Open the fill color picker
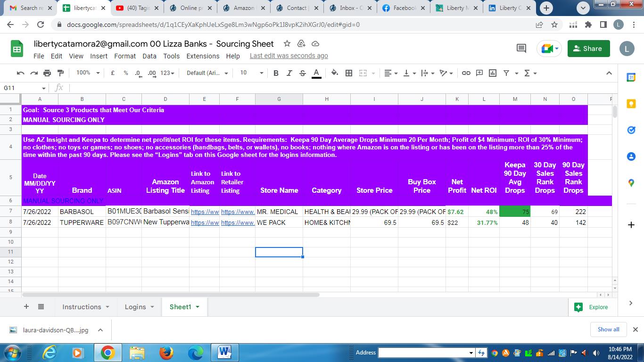The height and width of the screenshot is (362, 644). click(x=335, y=73)
